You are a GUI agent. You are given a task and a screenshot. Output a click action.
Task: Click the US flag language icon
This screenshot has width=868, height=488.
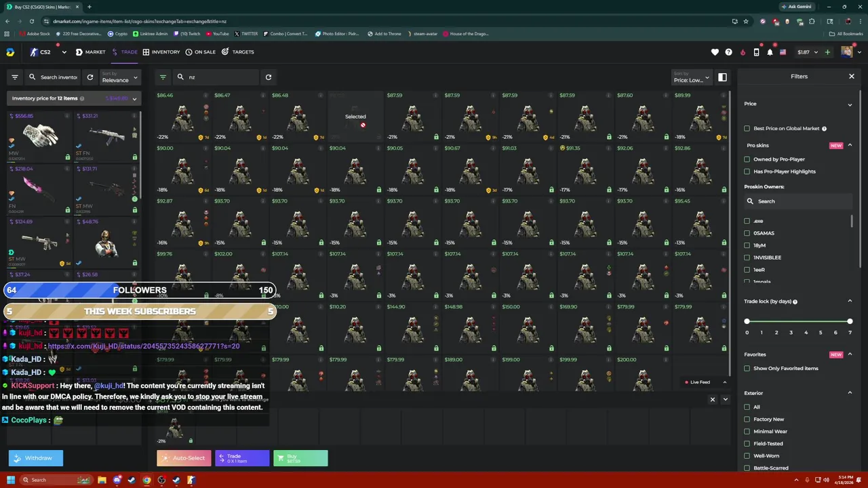(x=783, y=52)
